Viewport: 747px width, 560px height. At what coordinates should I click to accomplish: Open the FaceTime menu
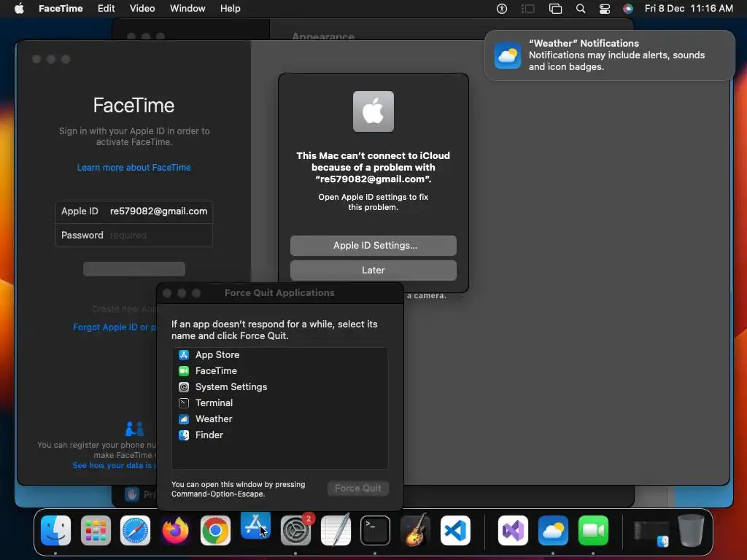pyautogui.click(x=61, y=9)
